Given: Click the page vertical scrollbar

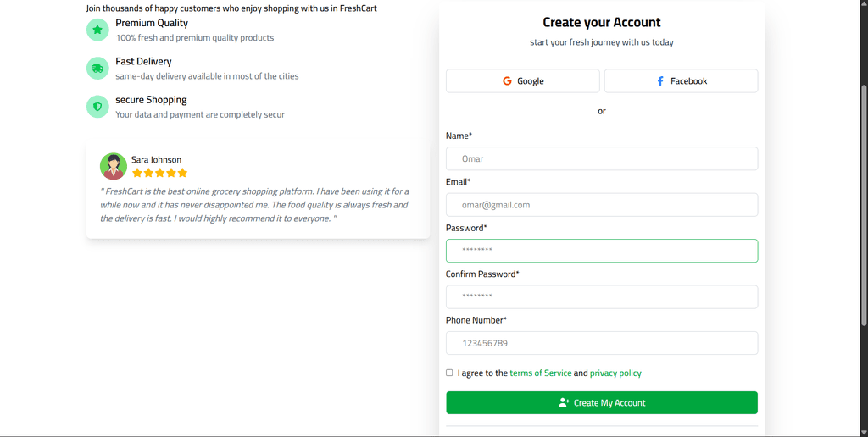Looking at the screenshot, I should (x=864, y=203).
